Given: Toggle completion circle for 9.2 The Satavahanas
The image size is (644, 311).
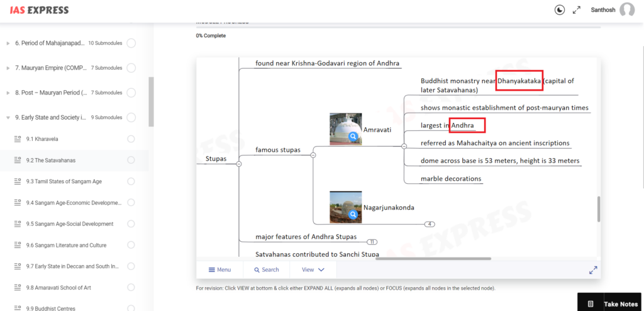Looking at the screenshot, I should pyautogui.click(x=131, y=160).
